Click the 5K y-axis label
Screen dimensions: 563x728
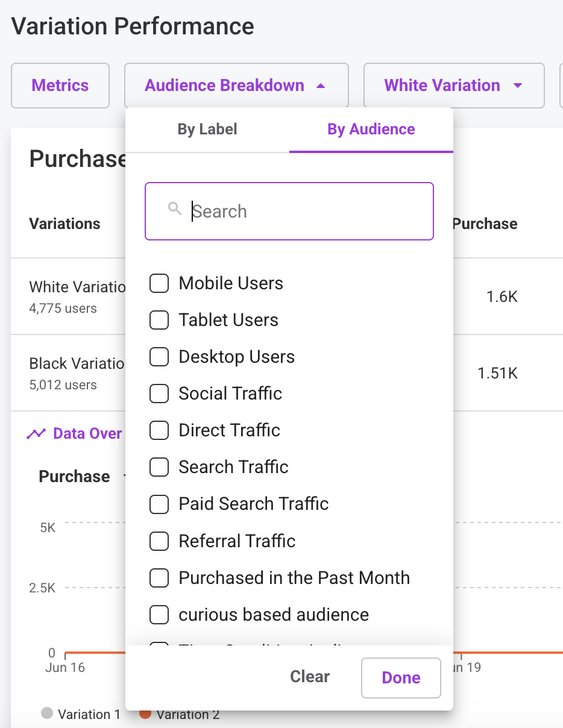click(48, 528)
